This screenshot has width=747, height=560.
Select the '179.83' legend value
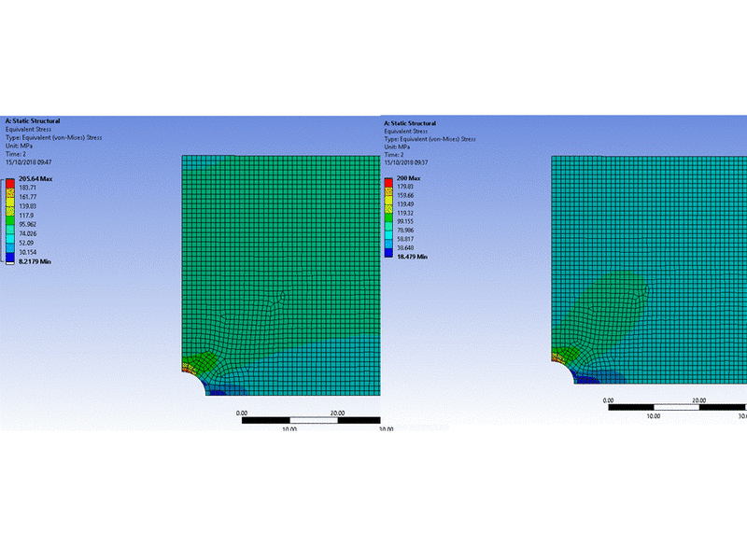(x=405, y=187)
